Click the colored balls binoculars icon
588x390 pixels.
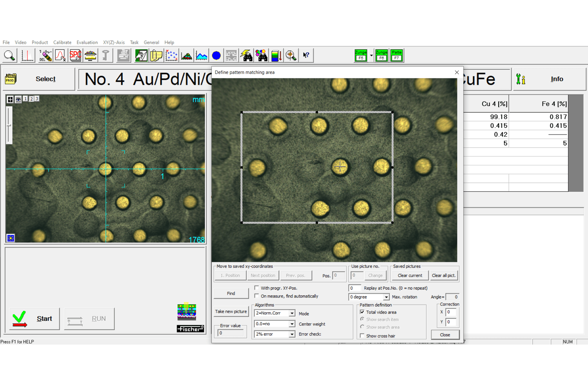click(261, 56)
